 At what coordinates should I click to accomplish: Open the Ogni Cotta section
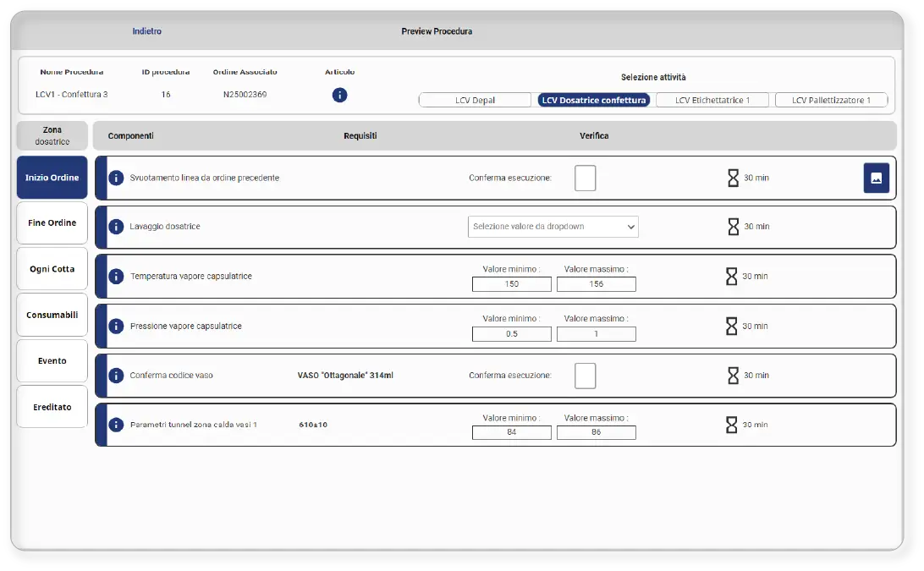(x=52, y=269)
